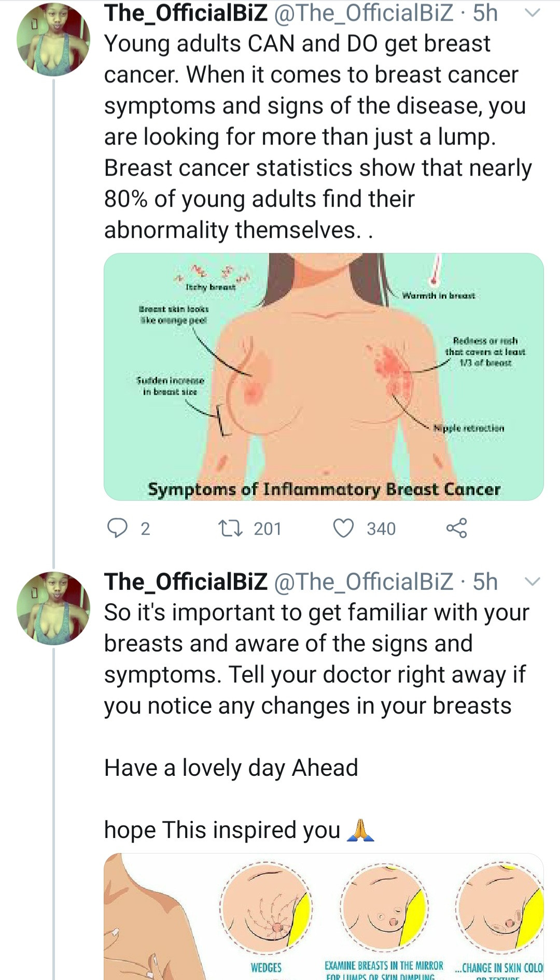Image resolution: width=560 pixels, height=980 pixels.
Task: Retweet the first tweet with 201 retweets
Action: (230, 528)
